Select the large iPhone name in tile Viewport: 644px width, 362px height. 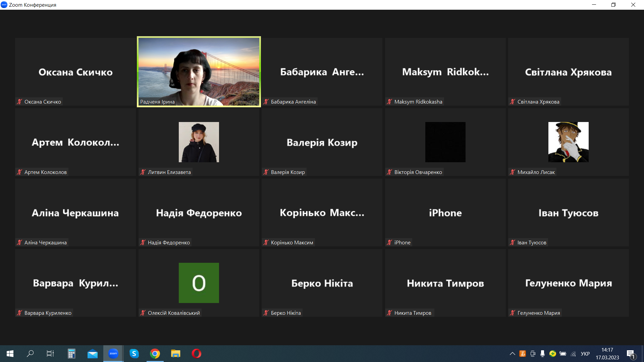[445, 213]
